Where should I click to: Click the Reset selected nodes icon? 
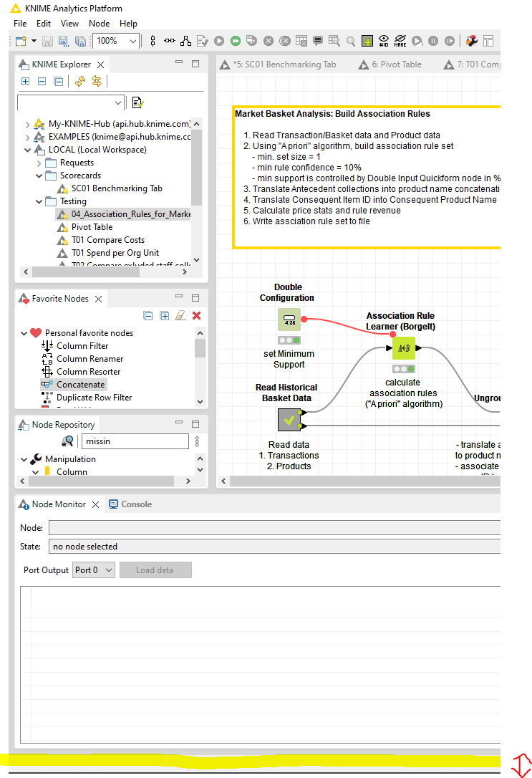click(301, 41)
